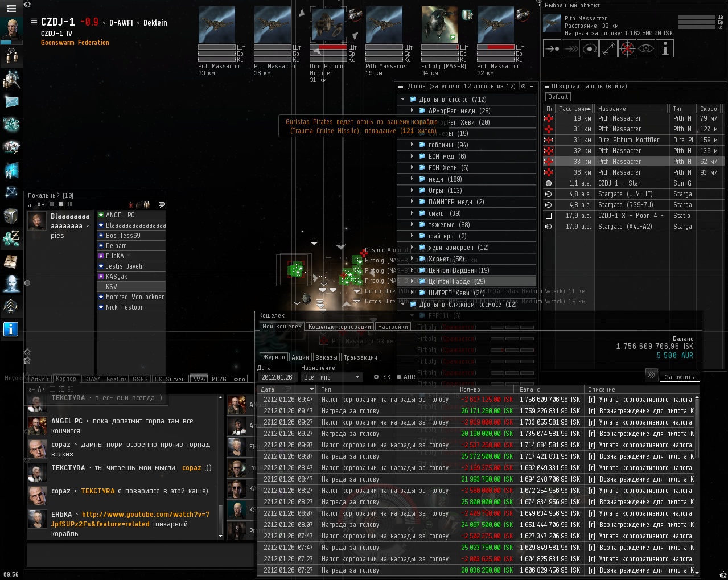Collapse Дроны в отсеке (710) group
This screenshot has height=580, width=728.
pyautogui.click(x=403, y=100)
